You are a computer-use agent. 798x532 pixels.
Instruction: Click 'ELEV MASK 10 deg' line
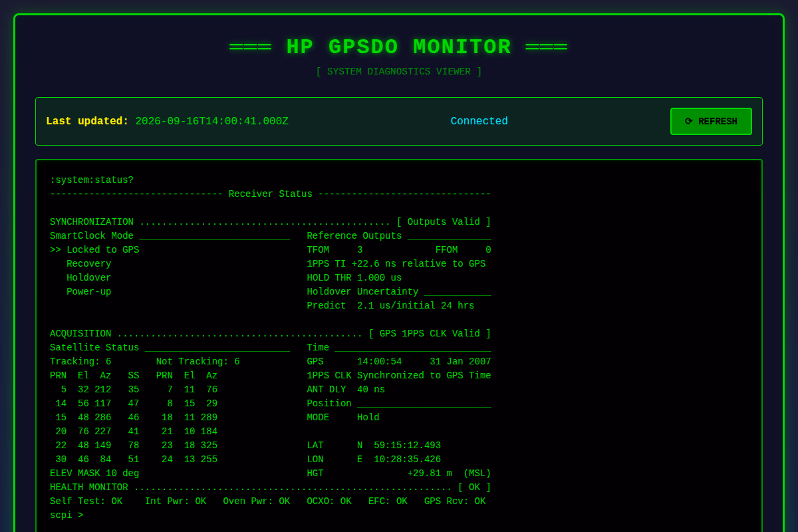94,473
